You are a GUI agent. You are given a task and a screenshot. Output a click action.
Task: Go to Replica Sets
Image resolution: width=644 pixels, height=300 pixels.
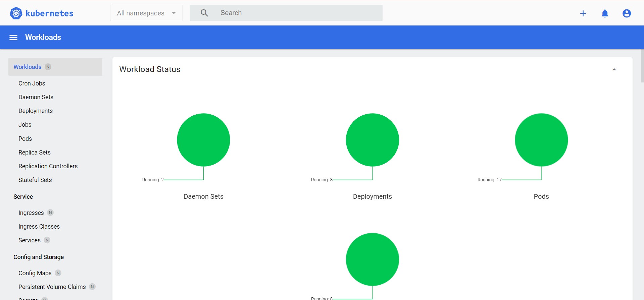pyautogui.click(x=35, y=152)
